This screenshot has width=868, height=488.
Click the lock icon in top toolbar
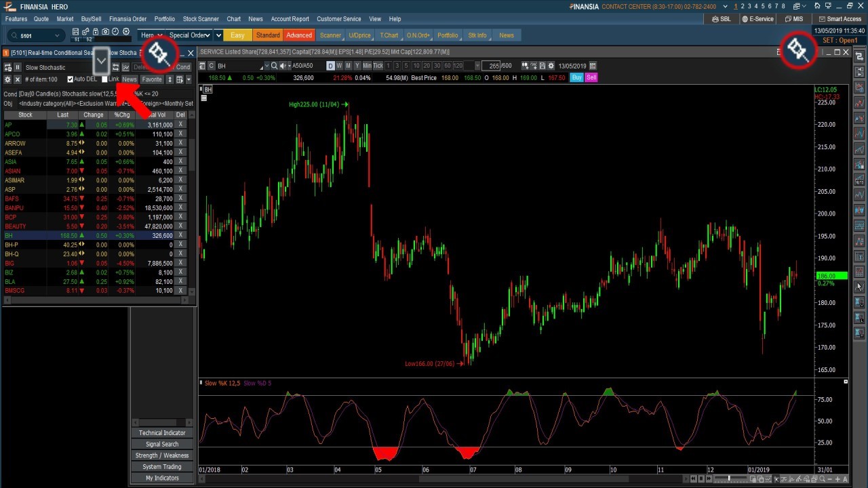(96, 31)
